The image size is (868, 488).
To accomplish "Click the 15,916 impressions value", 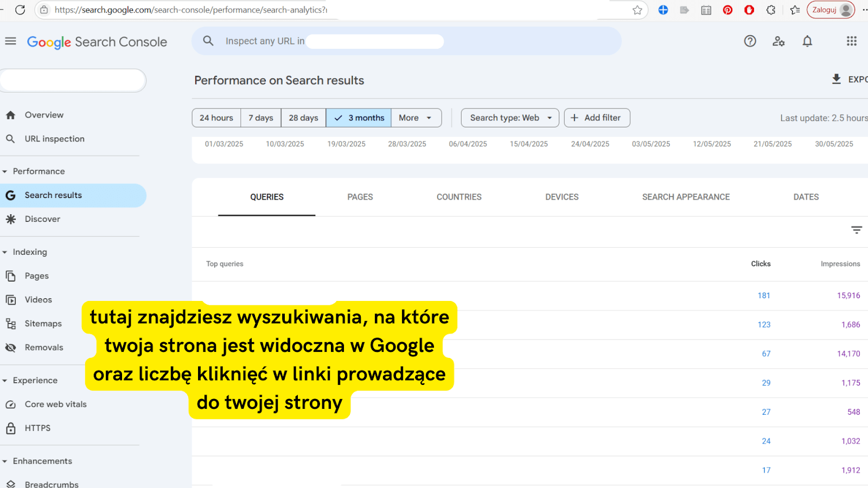I will [x=848, y=296].
